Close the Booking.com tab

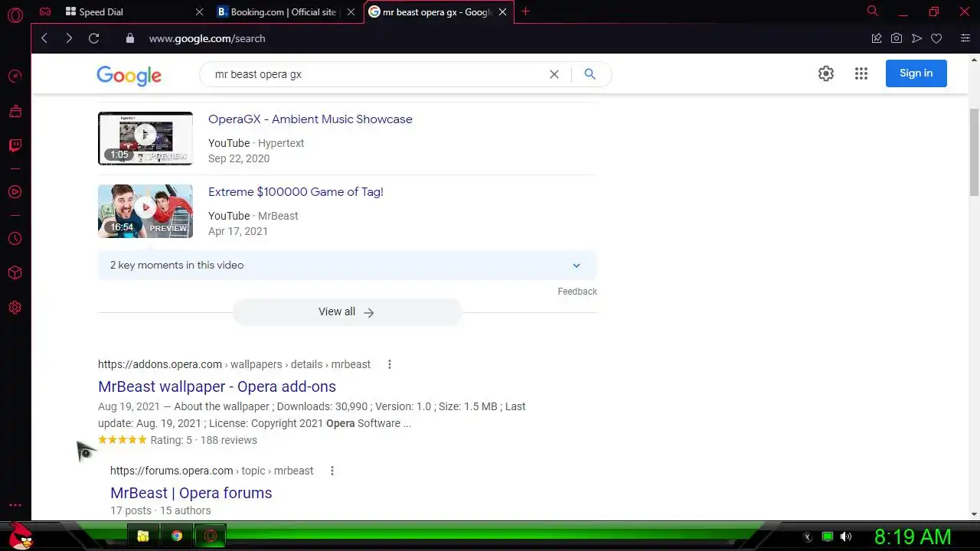click(x=351, y=11)
